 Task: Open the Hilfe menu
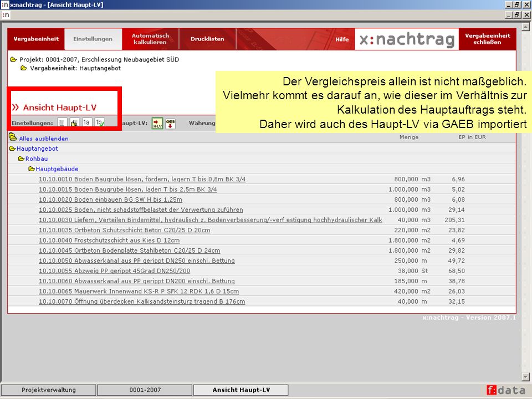pos(342,39)
